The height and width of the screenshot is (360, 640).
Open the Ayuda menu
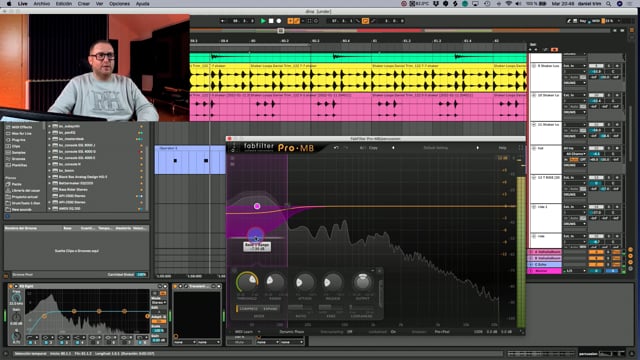[x=142, y=4]
